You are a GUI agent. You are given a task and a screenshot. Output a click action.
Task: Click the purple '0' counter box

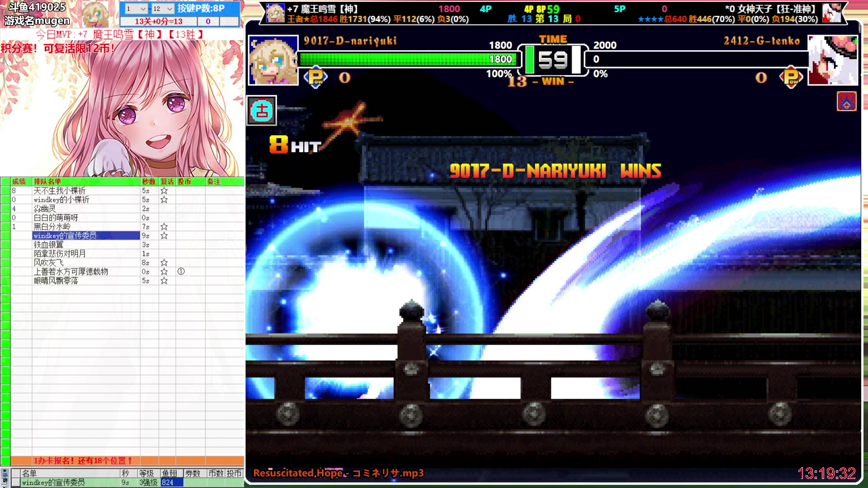(x=208, y=21)
